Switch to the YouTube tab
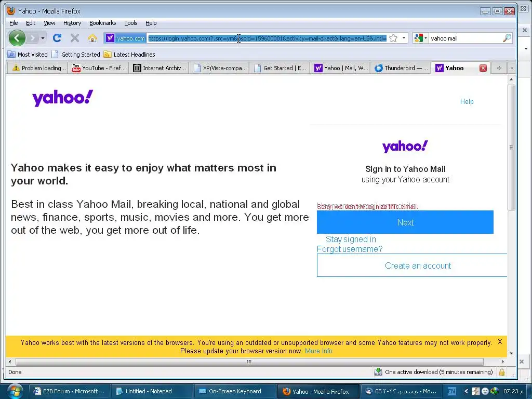Viewport: 532px width, 399px height. coord(98,68)
